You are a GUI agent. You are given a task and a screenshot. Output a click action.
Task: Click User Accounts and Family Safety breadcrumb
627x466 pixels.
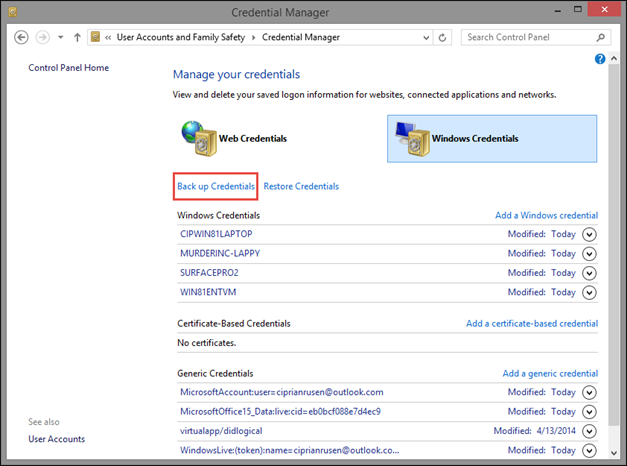(181, 37)
